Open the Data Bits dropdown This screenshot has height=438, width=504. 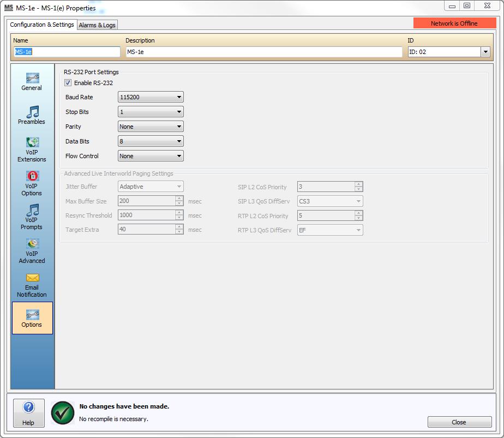(x=151, y=141)
